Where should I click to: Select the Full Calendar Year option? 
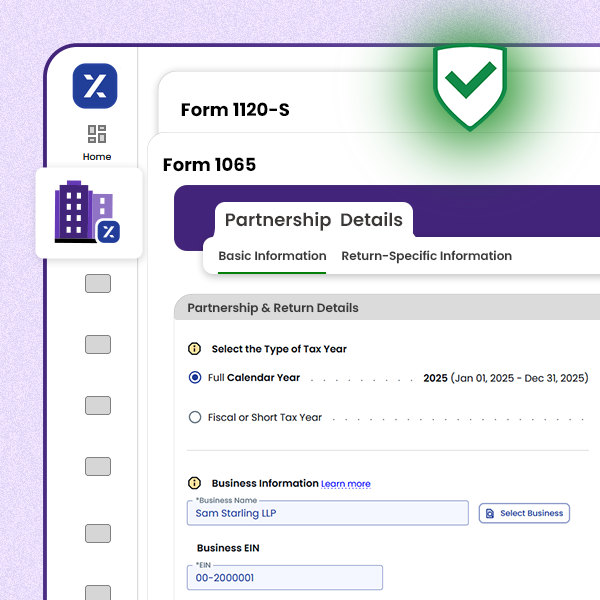195,378
